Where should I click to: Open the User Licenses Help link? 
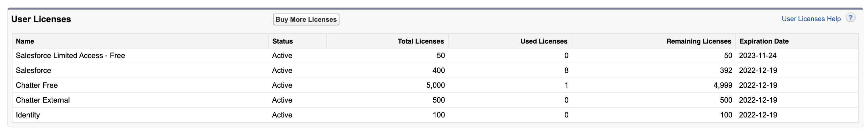coord(811,19)
